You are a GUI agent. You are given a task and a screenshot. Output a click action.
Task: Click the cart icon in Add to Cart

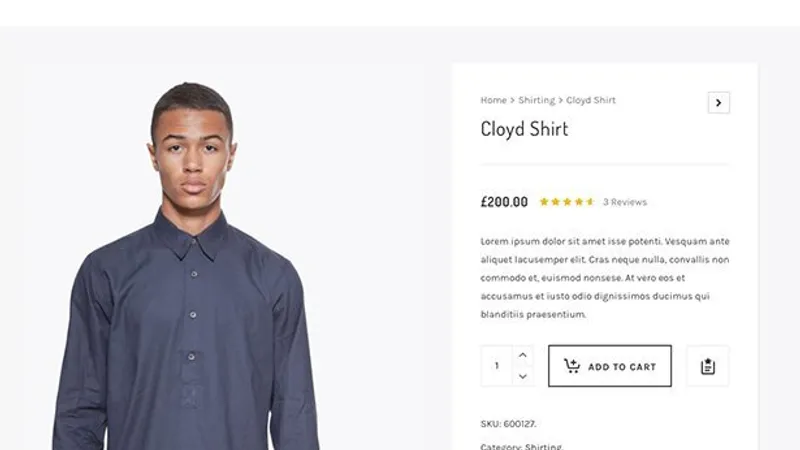pos(572,366)
